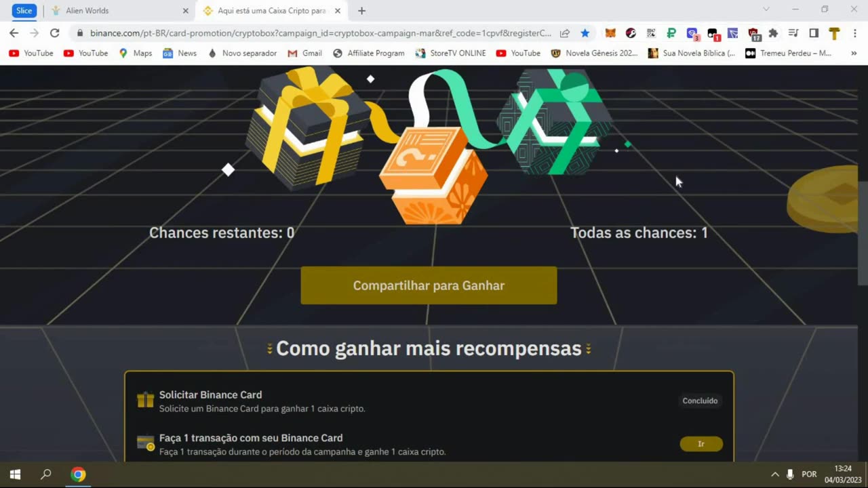Click the Compartilhar para Ganhar button
Viewport: 868px width, 488px height.
[x=429, y=285]
